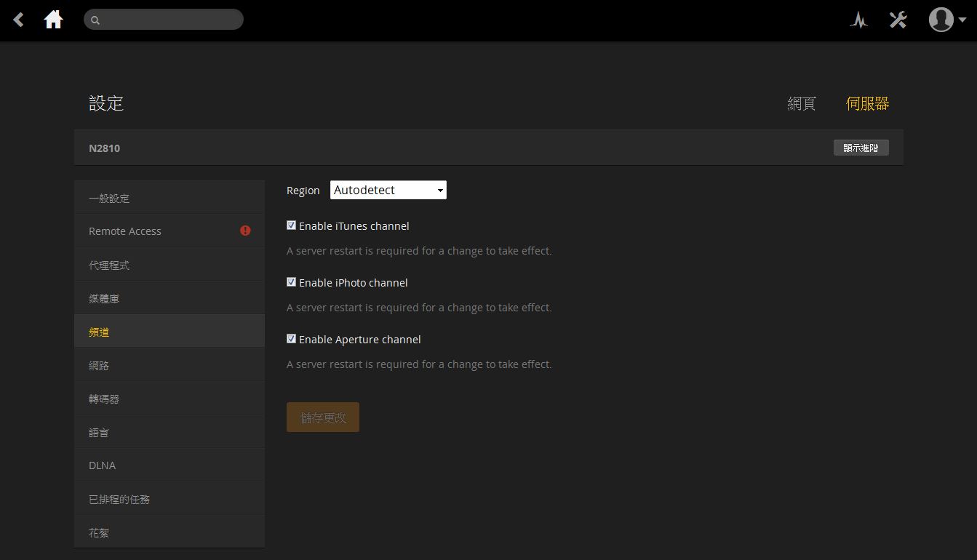Viewport: 977px width, 560px height.
Task: Open the Region Autodetect dropdown
Action: (x=388, y=190)
